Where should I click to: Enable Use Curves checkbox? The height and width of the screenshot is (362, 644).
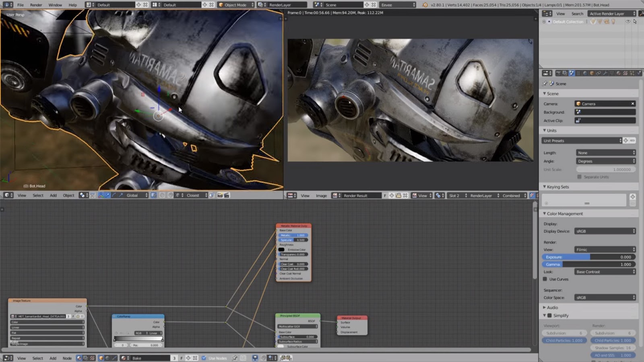click(545, 279)
